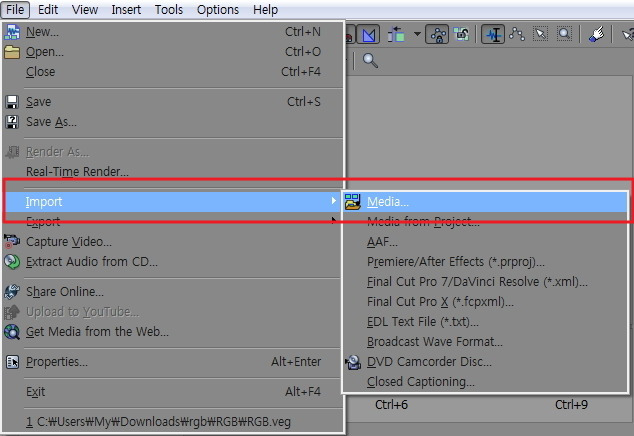Click the New project icon in File menu

click(x=12, y=32)
